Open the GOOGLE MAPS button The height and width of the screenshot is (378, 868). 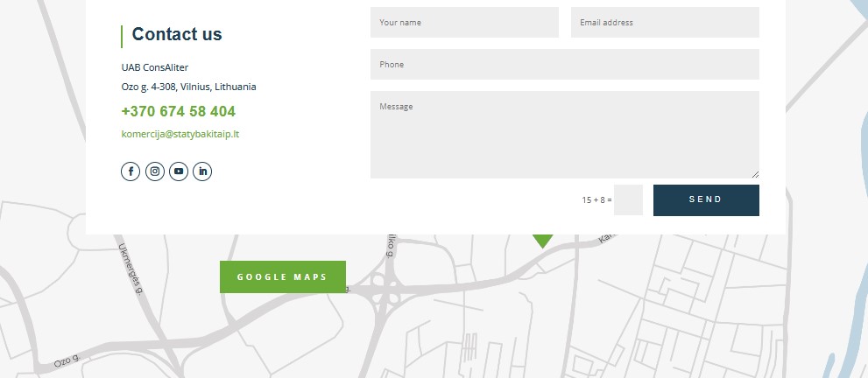(x=283, y=276)
